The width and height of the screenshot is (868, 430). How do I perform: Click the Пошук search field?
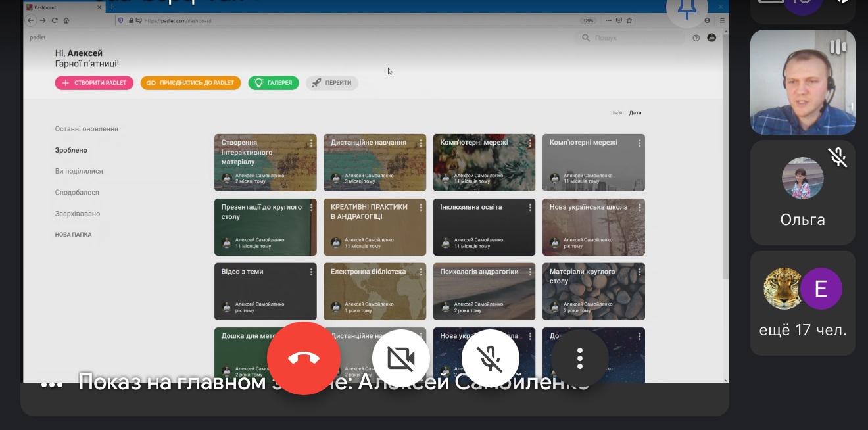click(630, 38)
